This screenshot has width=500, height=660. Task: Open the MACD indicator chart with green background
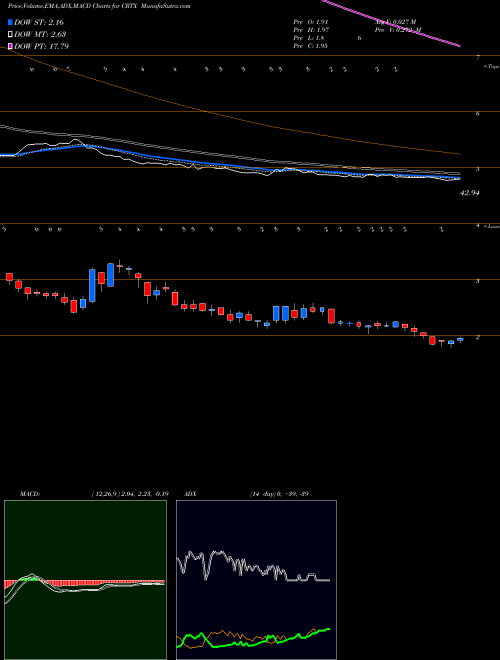tap(85, 580)
